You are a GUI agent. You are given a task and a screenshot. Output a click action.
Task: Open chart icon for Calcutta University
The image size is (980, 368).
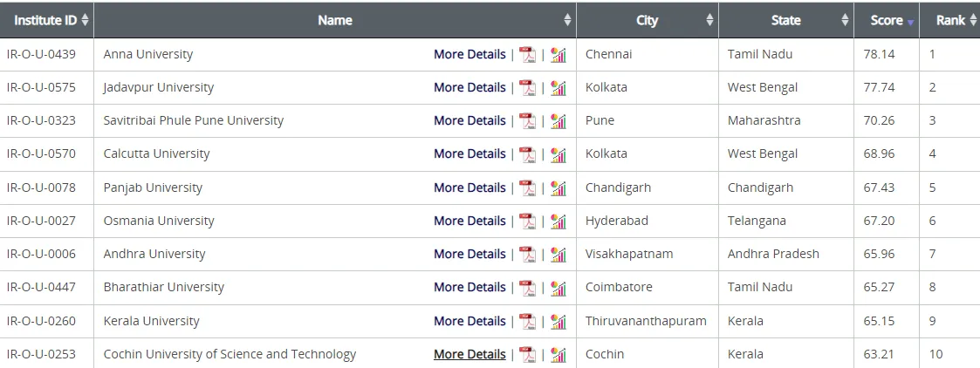point(559,154)
